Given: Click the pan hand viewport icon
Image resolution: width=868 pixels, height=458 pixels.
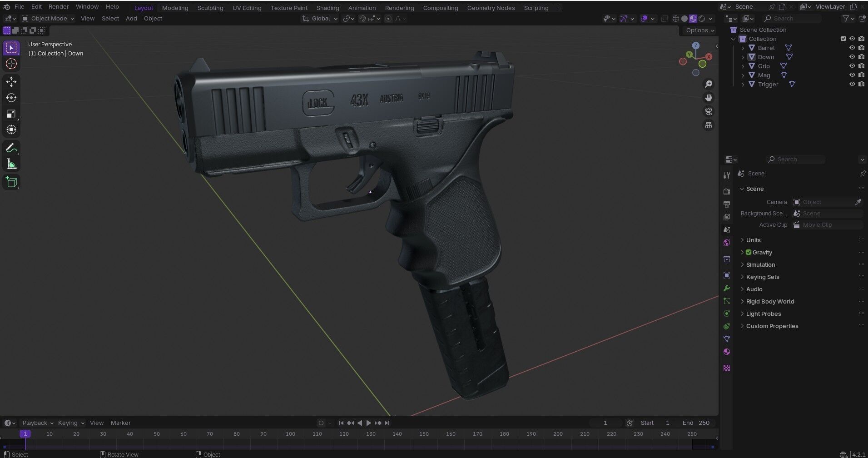Looking at the screenshot, I should pyautogui.click(x=709, y=98).
